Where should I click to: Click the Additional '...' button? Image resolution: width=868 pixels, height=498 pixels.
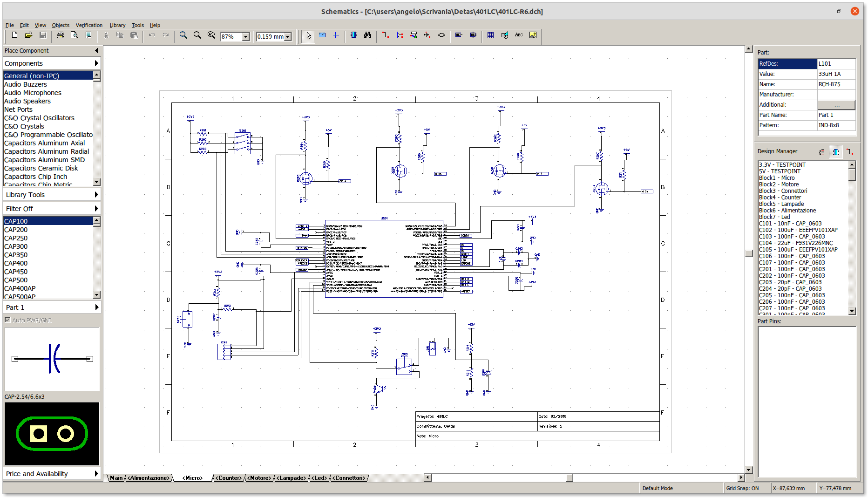[x=836, y=105]
